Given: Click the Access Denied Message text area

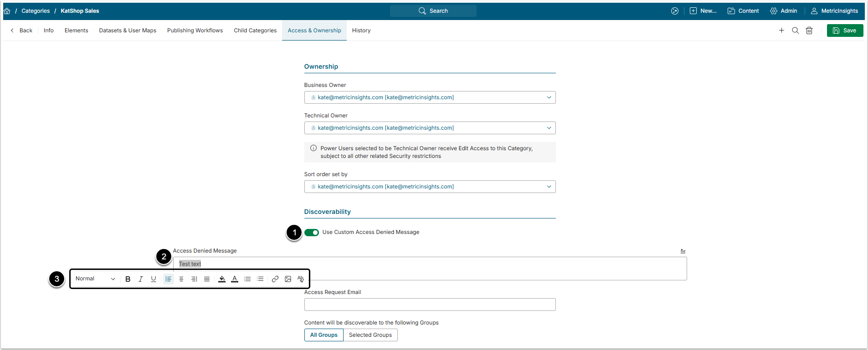Looking at the screenshot, I should [430, 269].
